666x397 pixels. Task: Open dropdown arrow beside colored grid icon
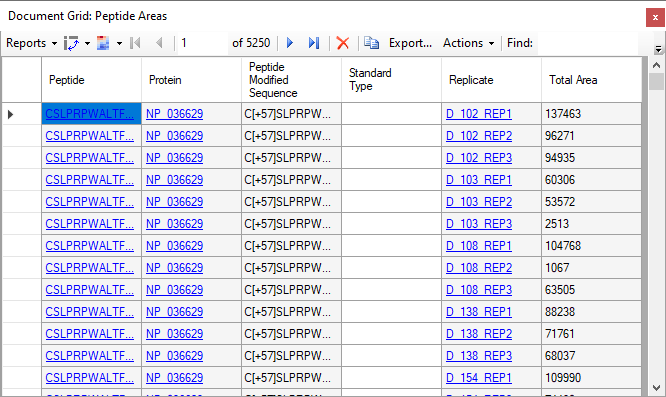(119, 43)
